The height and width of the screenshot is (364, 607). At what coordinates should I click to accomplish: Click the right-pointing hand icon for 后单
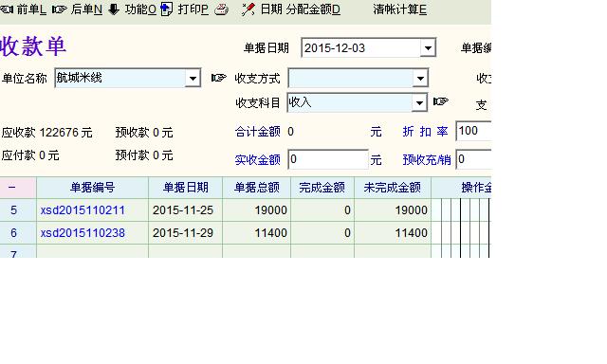point(59,9)
